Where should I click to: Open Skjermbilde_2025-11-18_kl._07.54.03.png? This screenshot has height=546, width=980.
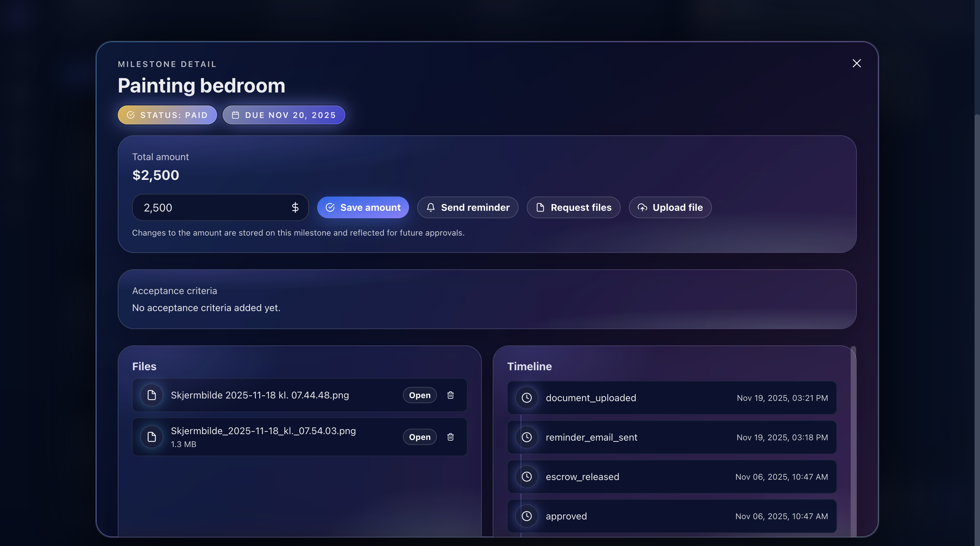[420, 437]
